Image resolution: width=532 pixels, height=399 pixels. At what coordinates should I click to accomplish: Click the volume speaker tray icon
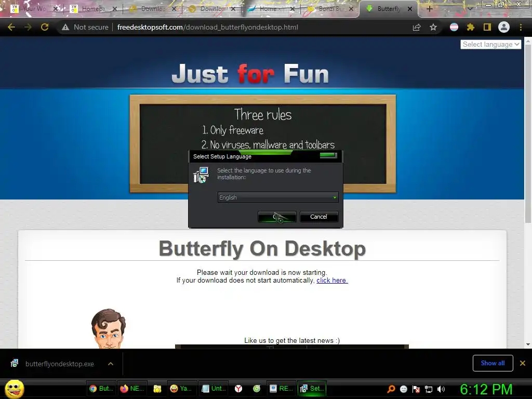point(441,389)
